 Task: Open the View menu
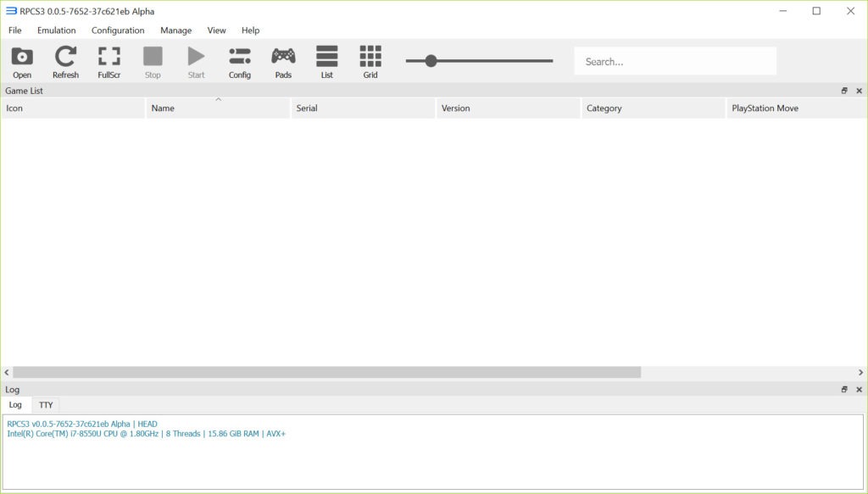click(x=216, y=31)
